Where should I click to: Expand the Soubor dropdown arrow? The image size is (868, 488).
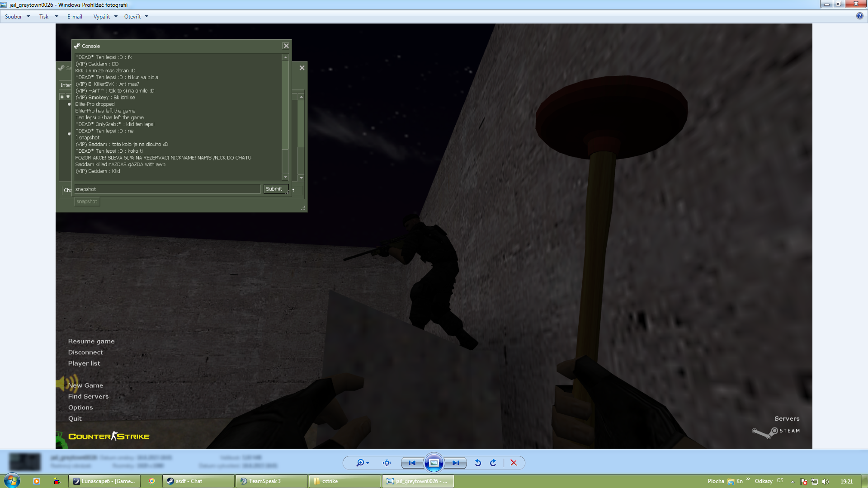(x=28, y=17)
